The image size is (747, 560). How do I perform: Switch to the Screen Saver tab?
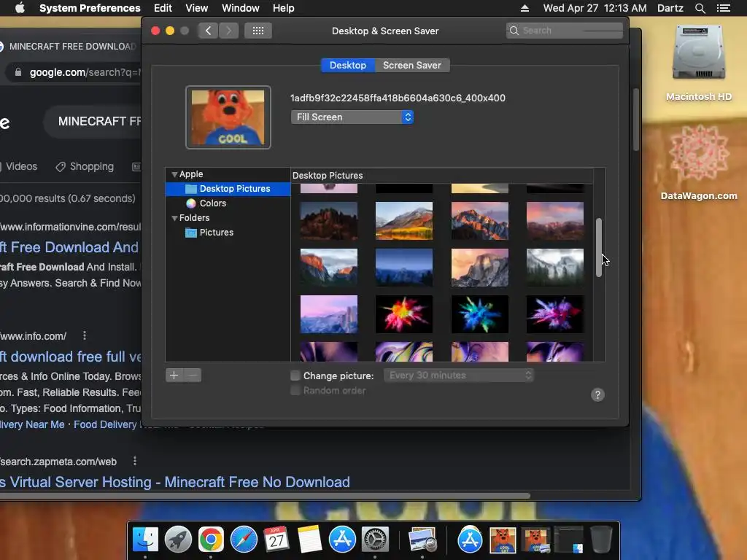click(x=411, y=65)
